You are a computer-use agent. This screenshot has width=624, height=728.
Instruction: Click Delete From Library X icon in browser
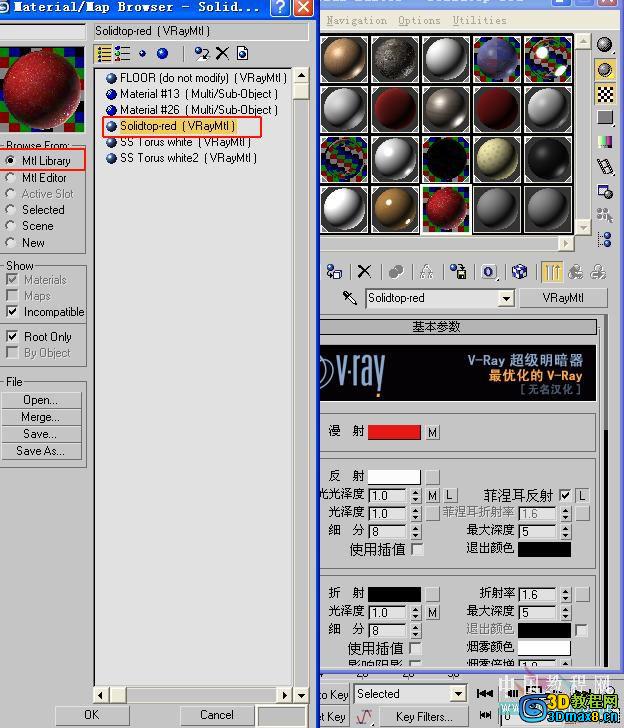coord(222,54)
